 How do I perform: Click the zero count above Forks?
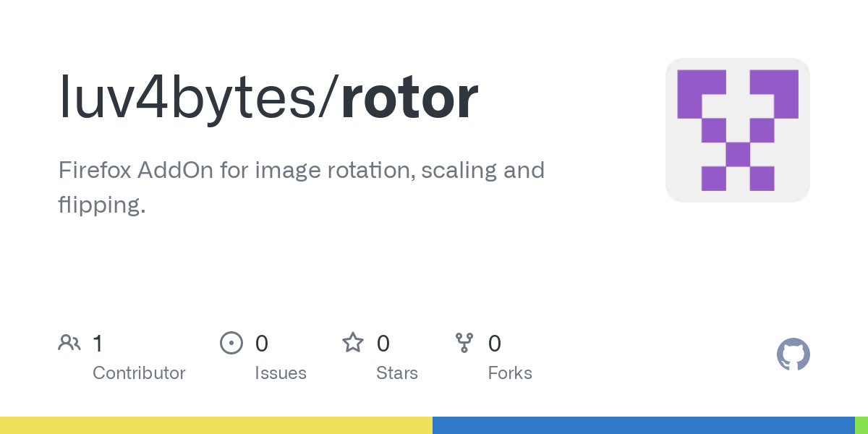click(495, 343)
